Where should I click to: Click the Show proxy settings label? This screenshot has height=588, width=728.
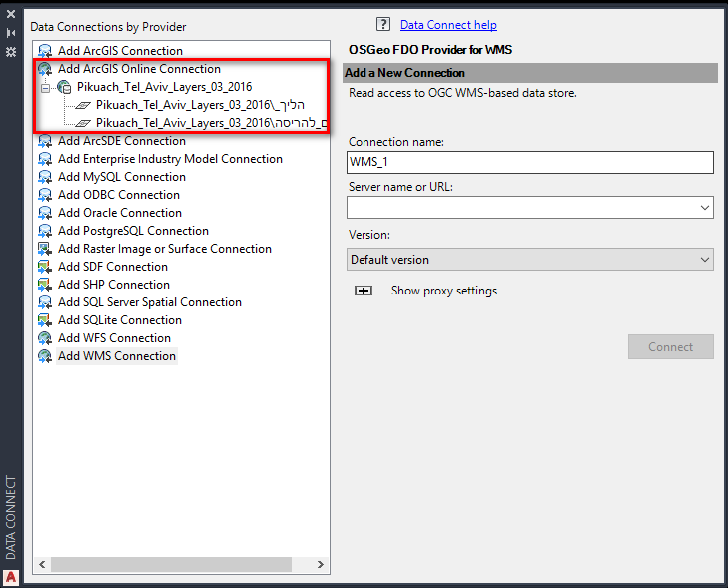[x=443, y=291]
